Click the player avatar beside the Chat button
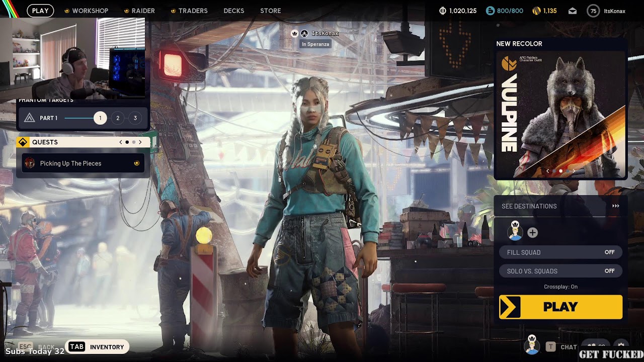644x362 pixels. [532, 345]
